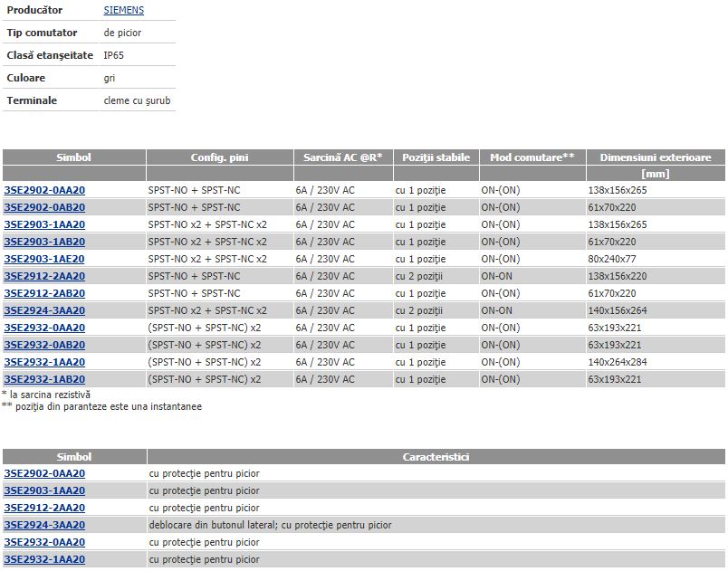Open the 3SE2903-1AB20 product link
728x571 pixels.
(44, 242)
